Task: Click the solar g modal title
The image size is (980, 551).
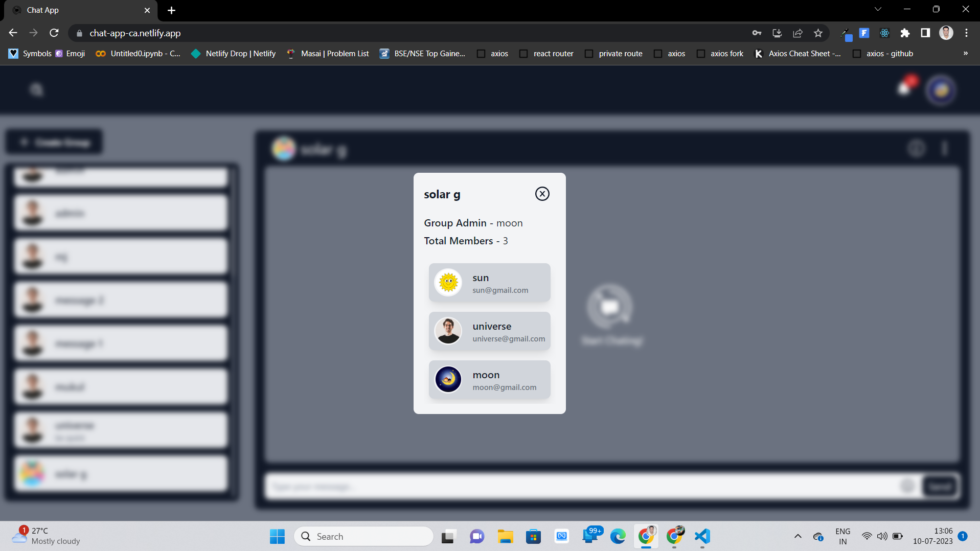Action: pyautogui.click(x=442, y=194)
